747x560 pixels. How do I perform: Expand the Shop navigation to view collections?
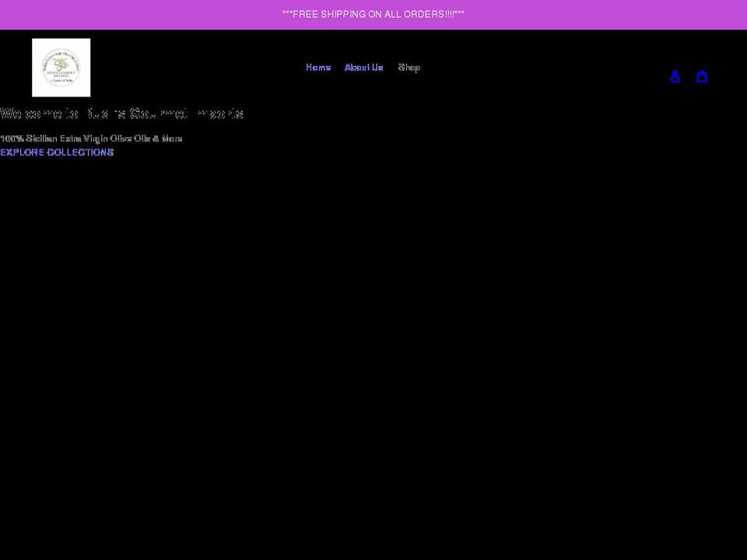pyautogui.click(x=409, y=67)
